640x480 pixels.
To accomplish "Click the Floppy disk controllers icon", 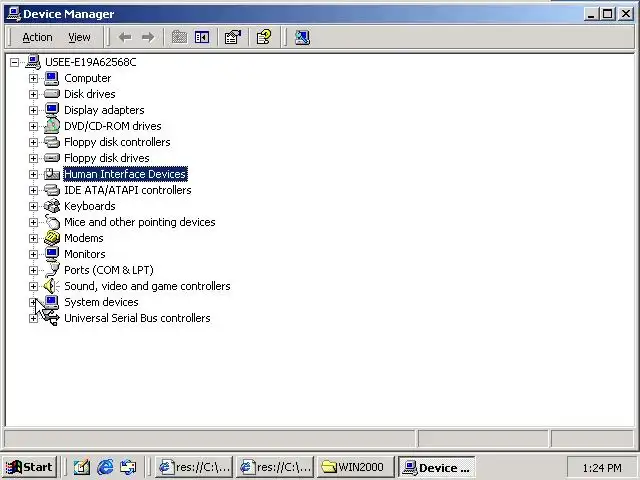I will (x=52, y=142).
